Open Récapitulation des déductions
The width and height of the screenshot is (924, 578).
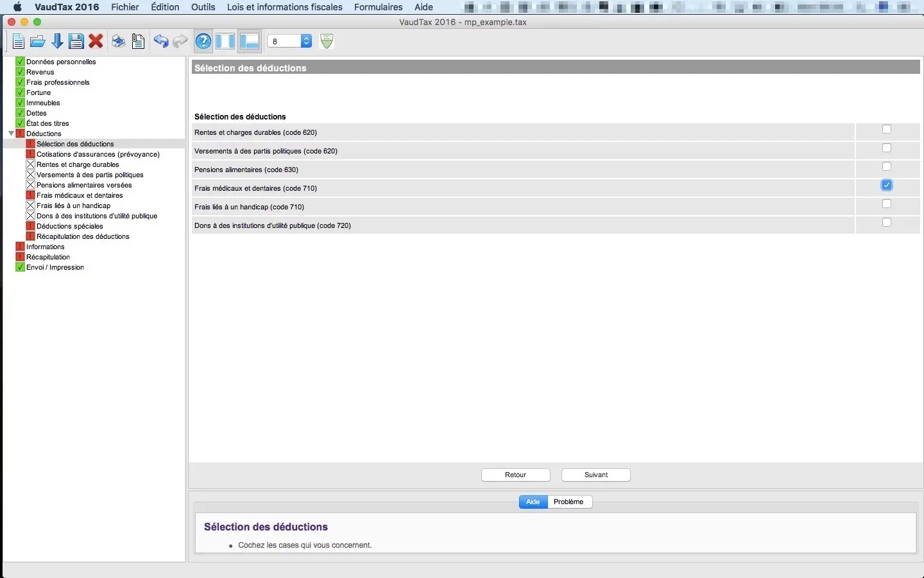[x=83, y=236]
